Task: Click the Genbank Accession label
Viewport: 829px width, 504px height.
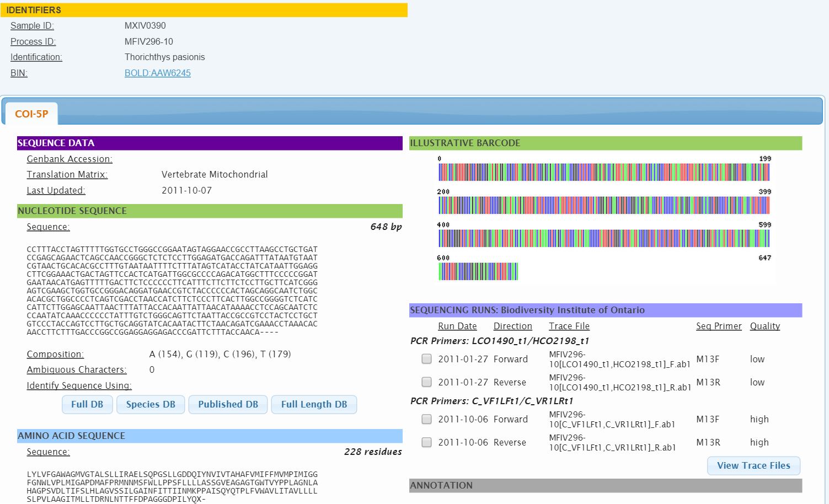Action: [x=69, y=159]
